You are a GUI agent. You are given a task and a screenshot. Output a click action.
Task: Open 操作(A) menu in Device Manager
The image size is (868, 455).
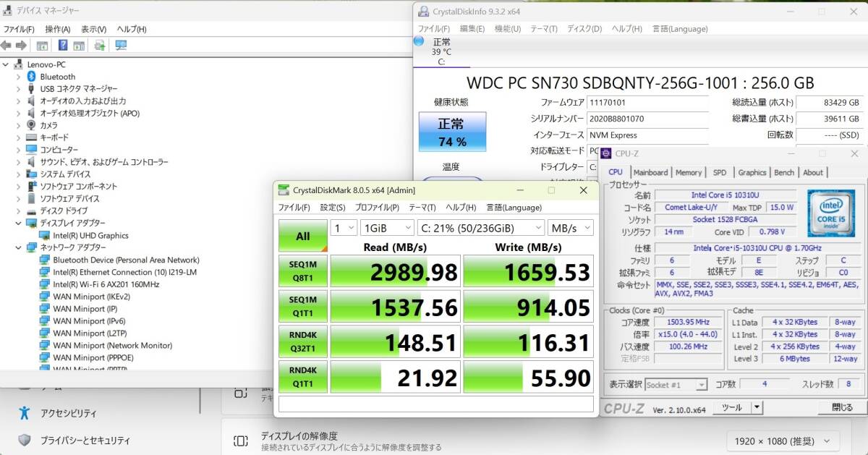pyautogui.click(x=58, y=29)
